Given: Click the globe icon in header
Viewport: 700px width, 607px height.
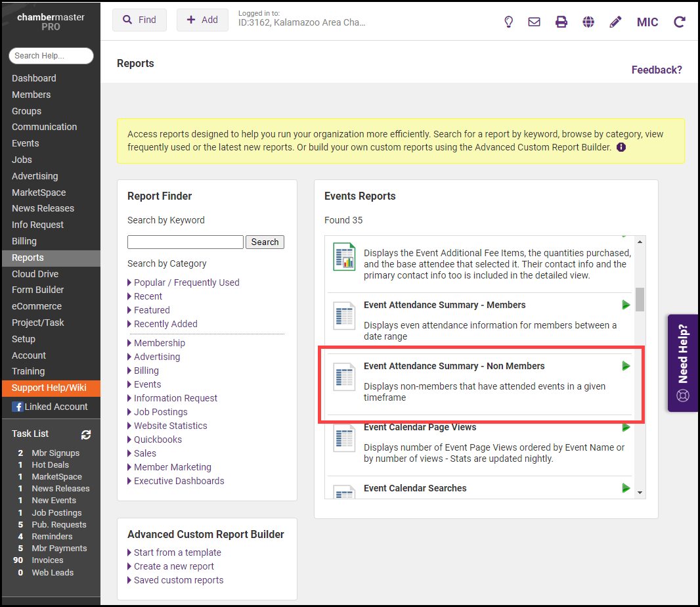Looking at the screenshot, I should coord(588,22).
